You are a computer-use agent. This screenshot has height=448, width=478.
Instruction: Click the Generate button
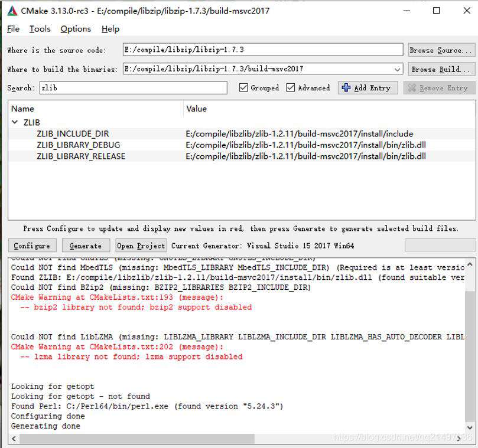[86, 246]
